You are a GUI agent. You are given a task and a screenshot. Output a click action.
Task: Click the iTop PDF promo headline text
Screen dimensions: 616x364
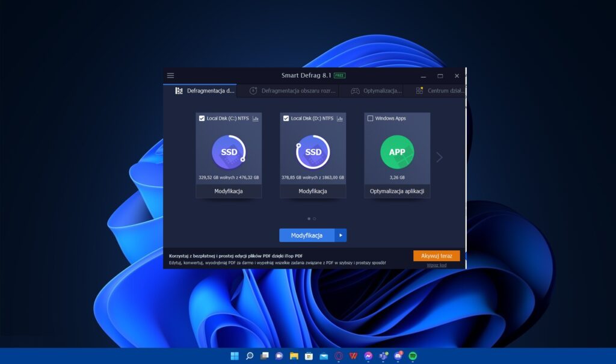236,256
